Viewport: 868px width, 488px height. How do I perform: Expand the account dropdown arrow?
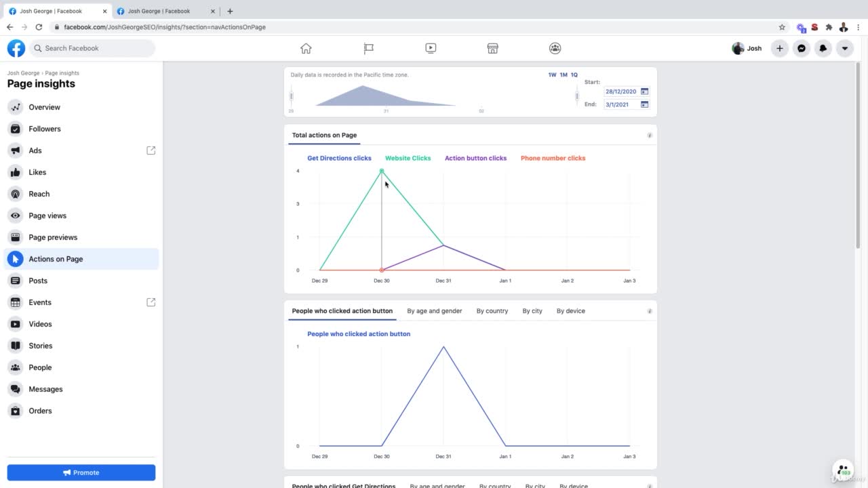845,48
